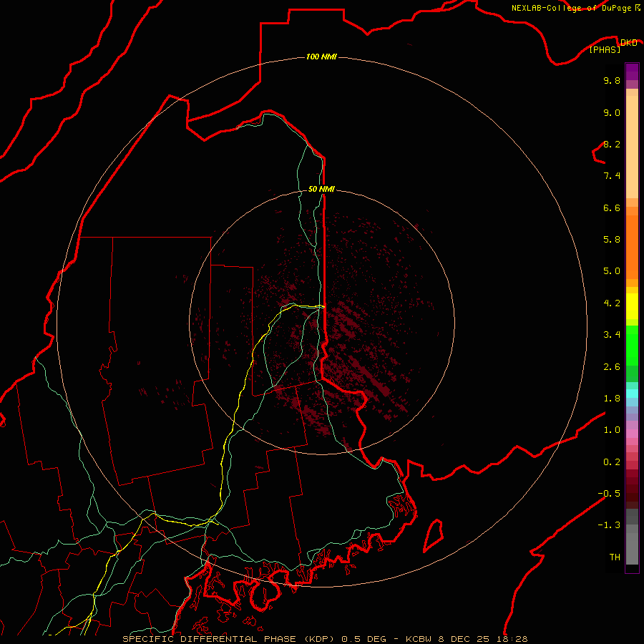Click the product title caption at the bottom
The image size is (644, 644).
pos(325,639)
